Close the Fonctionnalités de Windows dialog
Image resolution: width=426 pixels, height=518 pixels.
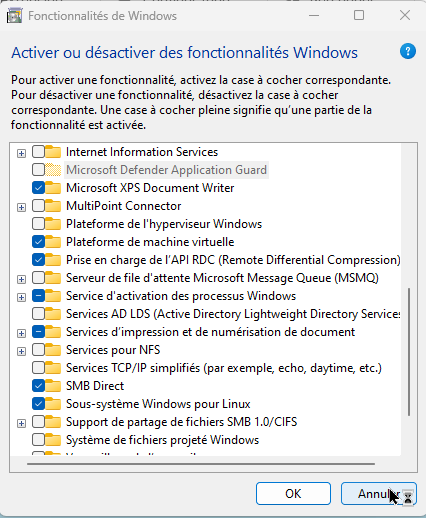point(405,15)
